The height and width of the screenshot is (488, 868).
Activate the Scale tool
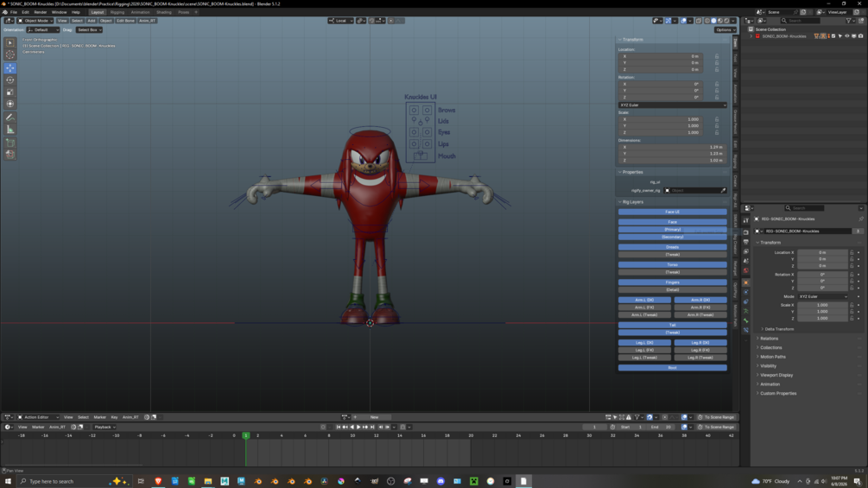pyautogui.click(x=10, y=92)
